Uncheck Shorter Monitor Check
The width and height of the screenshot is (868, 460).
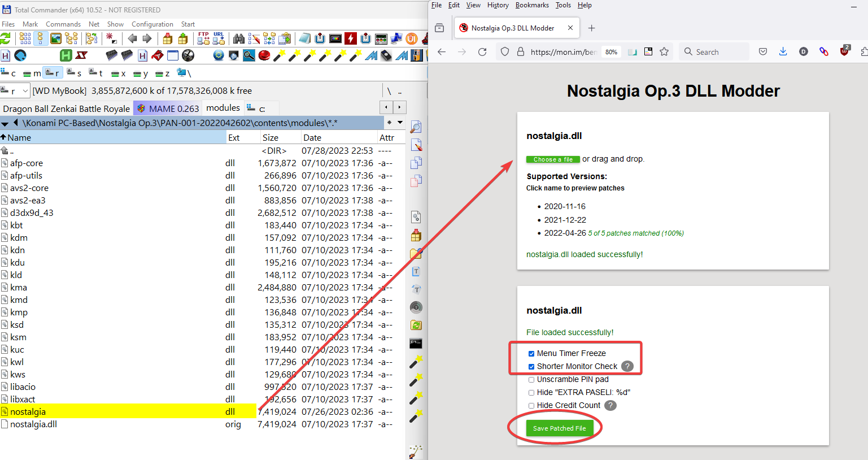[x=531, y=367]
